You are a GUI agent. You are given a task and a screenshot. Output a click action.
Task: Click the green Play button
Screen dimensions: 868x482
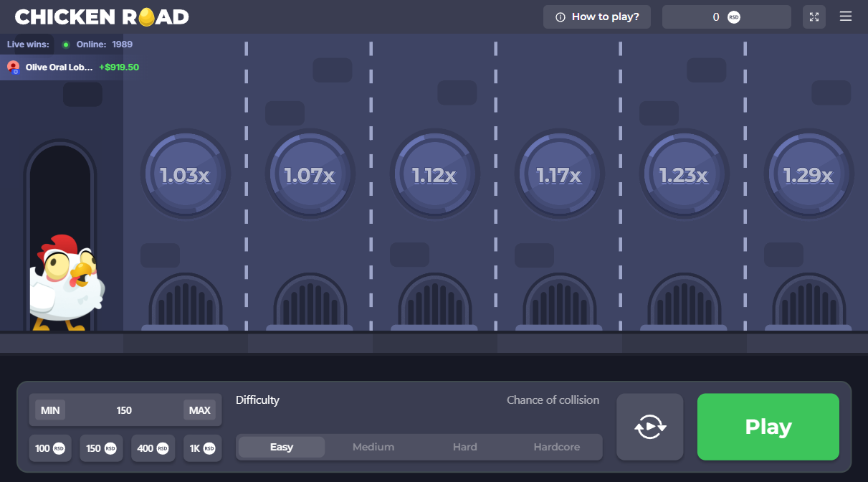(x=768, y=427)
